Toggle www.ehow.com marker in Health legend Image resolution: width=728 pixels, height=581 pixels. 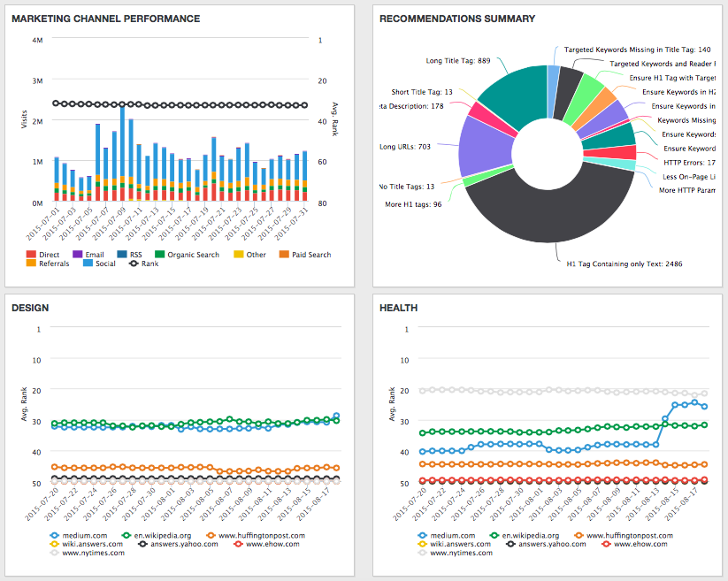pyautogui.click(x=606, y=544)
